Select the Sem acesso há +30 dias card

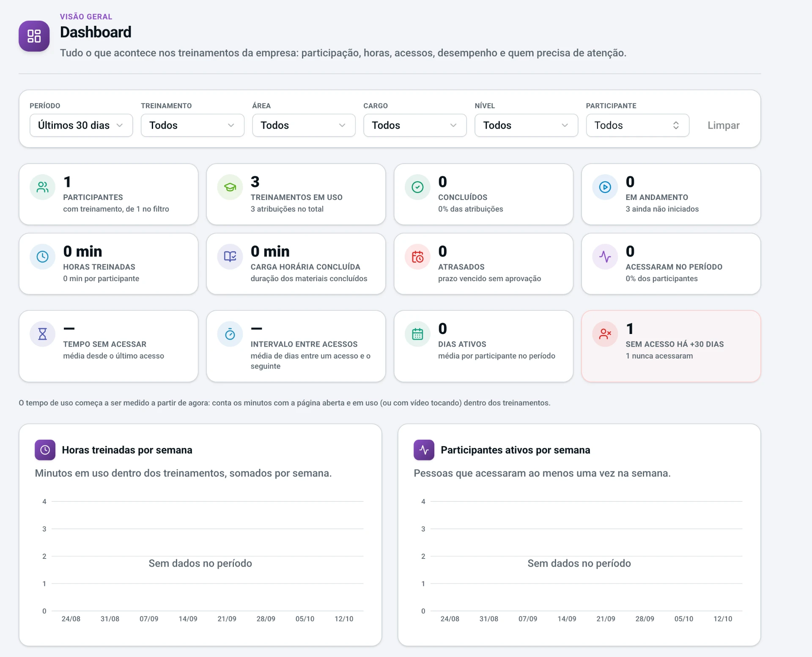(x=671, y=346)
